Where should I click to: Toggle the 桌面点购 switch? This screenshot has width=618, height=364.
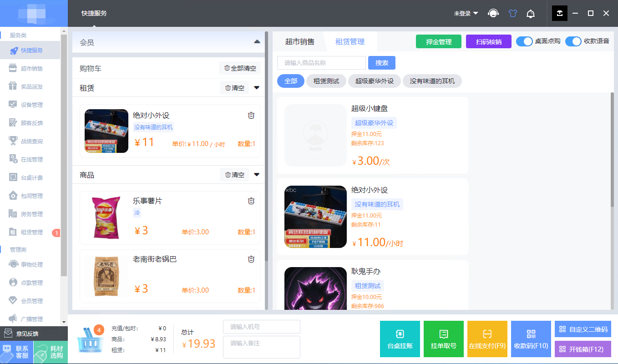(x=524, y=41)
